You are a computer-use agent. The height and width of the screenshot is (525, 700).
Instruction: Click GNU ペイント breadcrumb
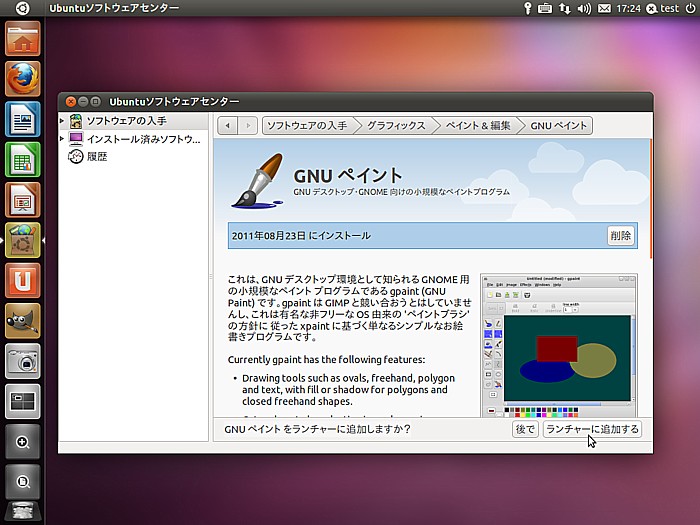point(558,125)
